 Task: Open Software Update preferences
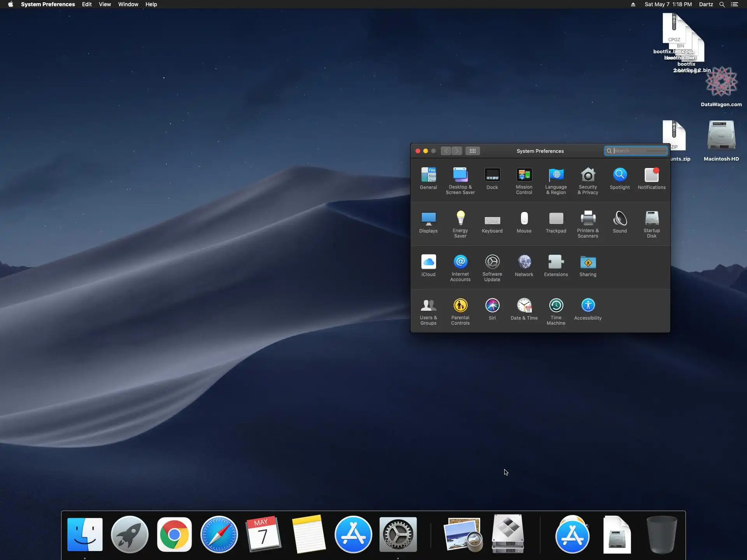(x=492, y=262)
